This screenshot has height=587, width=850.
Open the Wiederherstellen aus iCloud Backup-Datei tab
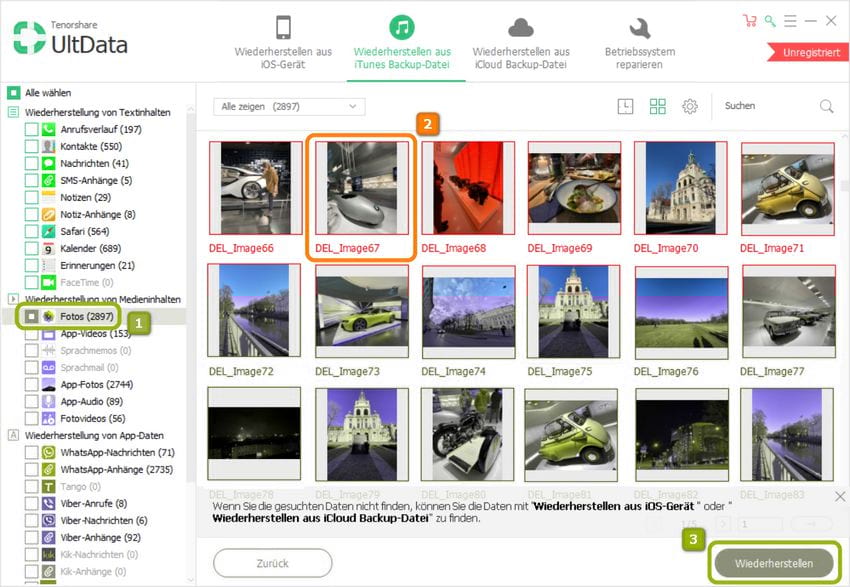[x=521, y=42]
